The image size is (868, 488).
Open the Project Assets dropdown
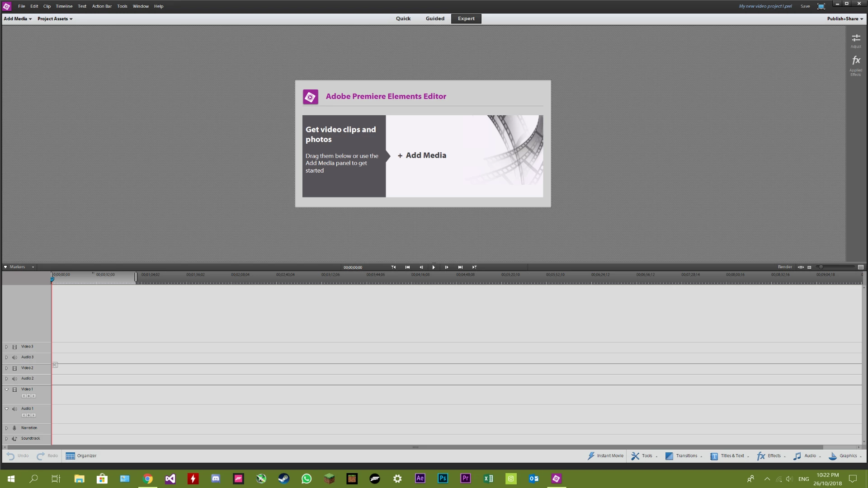tap(55, 19)
